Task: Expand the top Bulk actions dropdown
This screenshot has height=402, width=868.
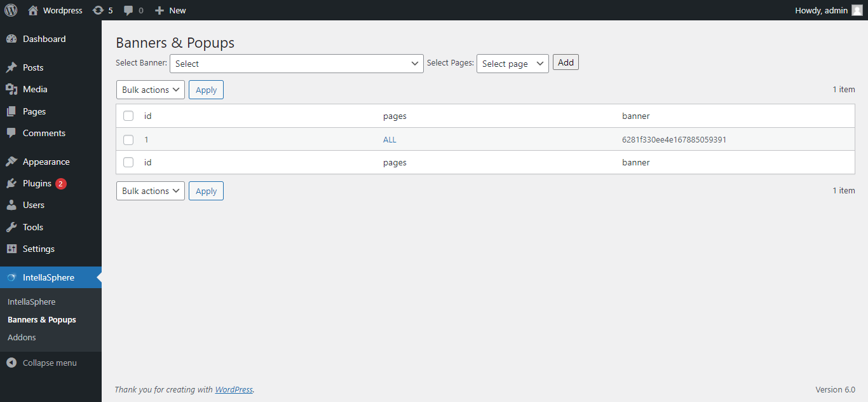Action: click(151, 90)
